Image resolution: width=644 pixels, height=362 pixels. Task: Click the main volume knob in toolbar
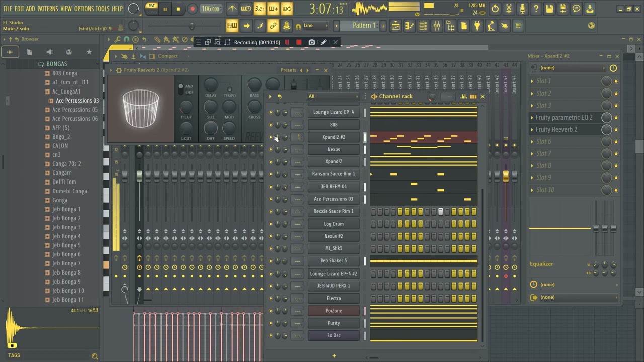pos(134,9)
